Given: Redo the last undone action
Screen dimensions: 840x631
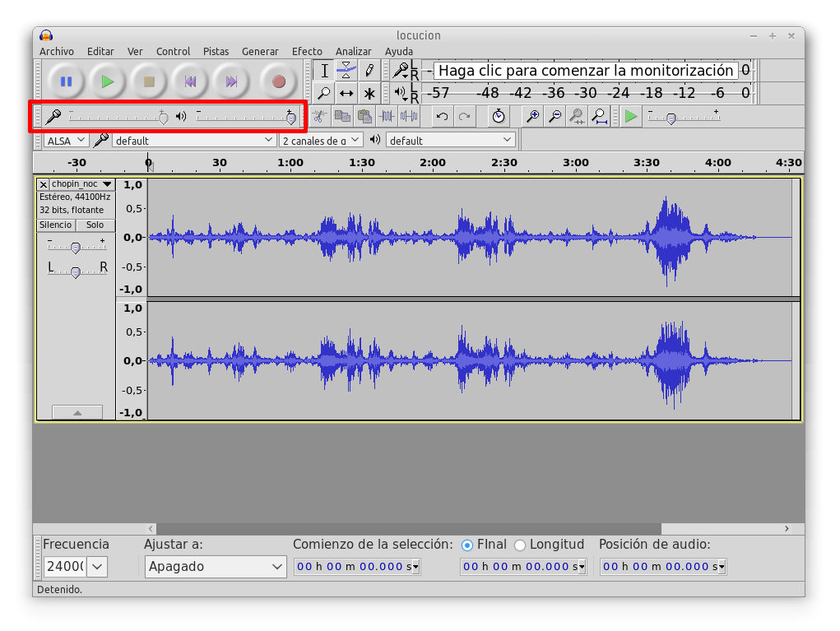Looking at the screenshot, I should [465, 116].
